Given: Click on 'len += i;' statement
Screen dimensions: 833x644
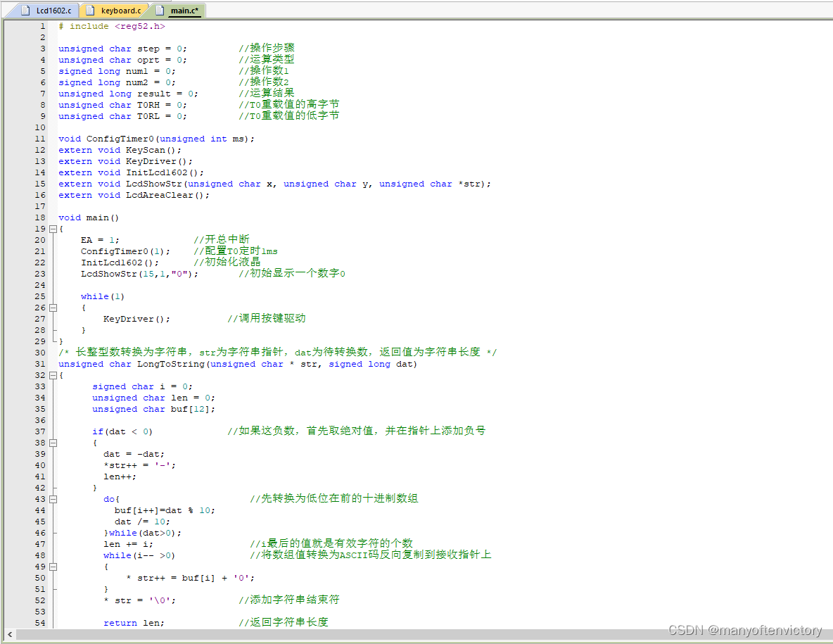Looking at the screenshot, I should [x=128, y=544].
